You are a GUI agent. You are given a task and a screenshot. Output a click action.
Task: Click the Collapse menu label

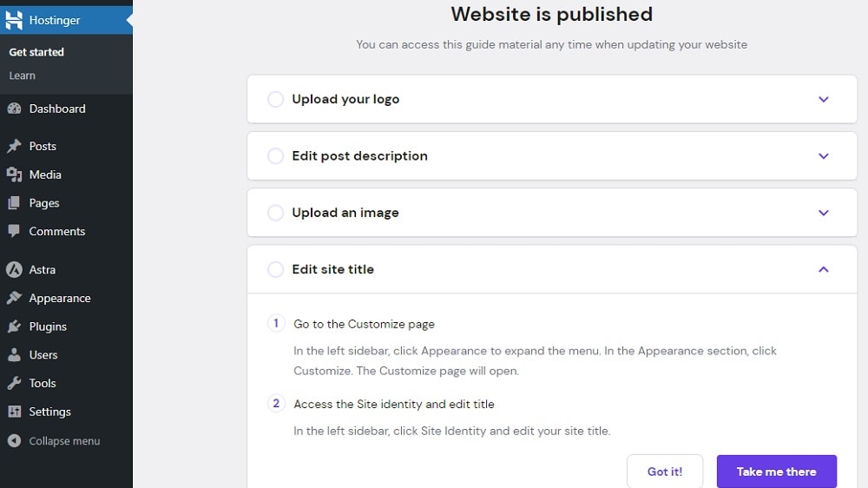65,441
